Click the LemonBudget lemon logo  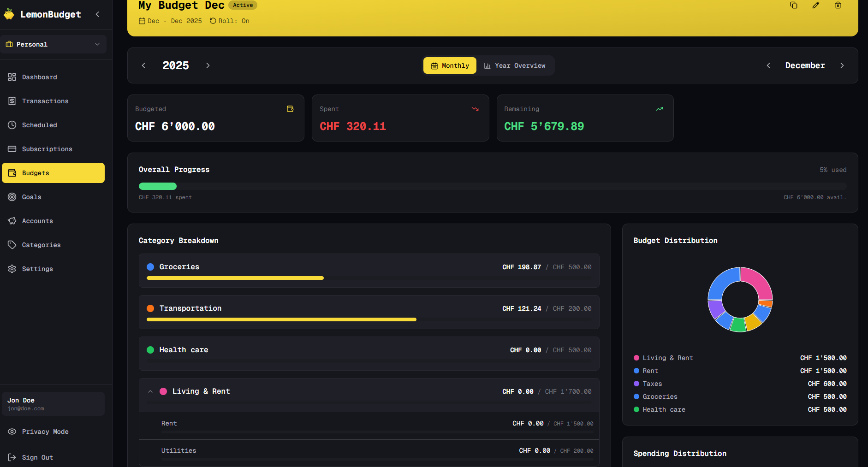[x=9, y=14]
